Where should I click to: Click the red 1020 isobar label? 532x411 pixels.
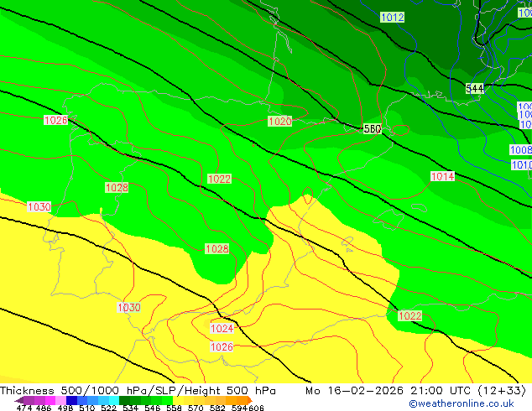click(280, 121)
